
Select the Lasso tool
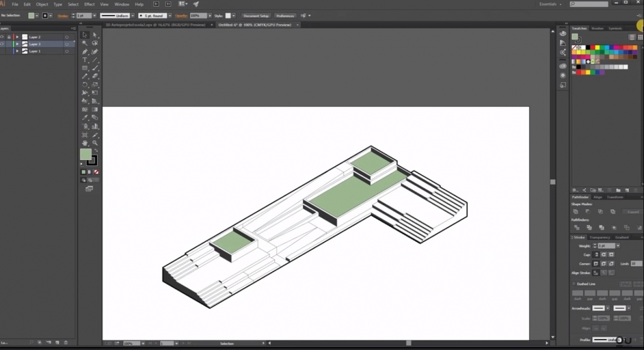(95, 43)
